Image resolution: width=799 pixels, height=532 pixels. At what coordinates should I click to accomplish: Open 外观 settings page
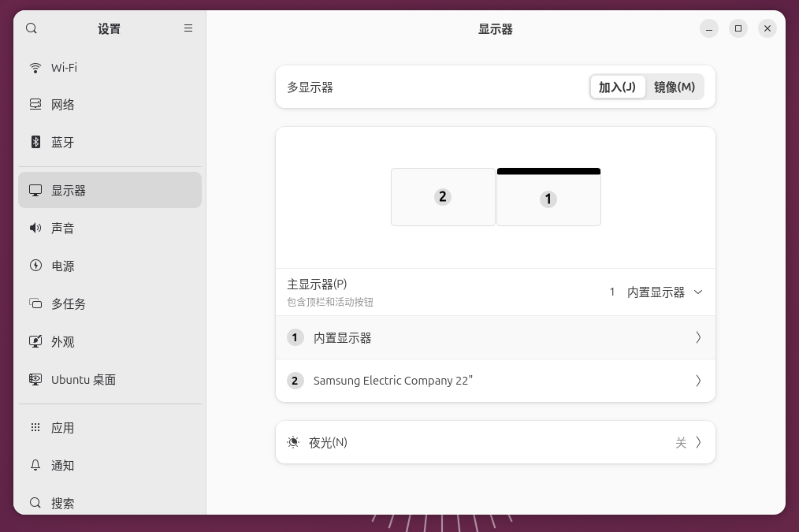(110, 341)
